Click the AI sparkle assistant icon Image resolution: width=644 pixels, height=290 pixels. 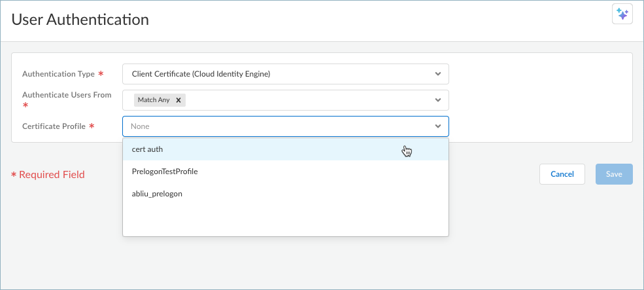[622, 14]
